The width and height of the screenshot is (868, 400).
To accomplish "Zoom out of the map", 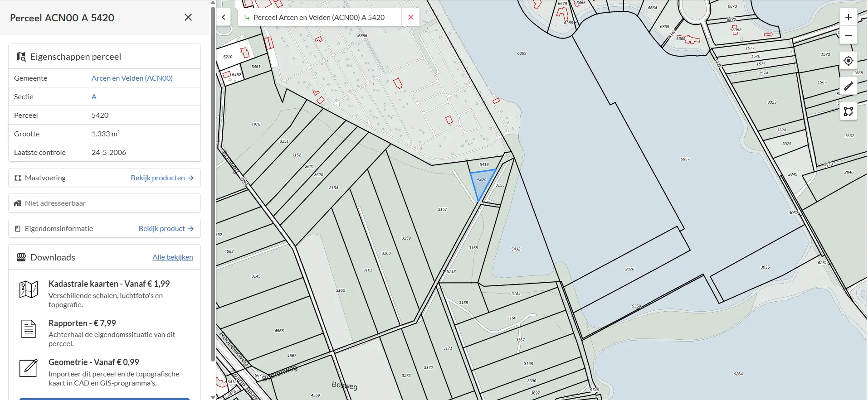I will pyautogui.click(x=848, y=35).
